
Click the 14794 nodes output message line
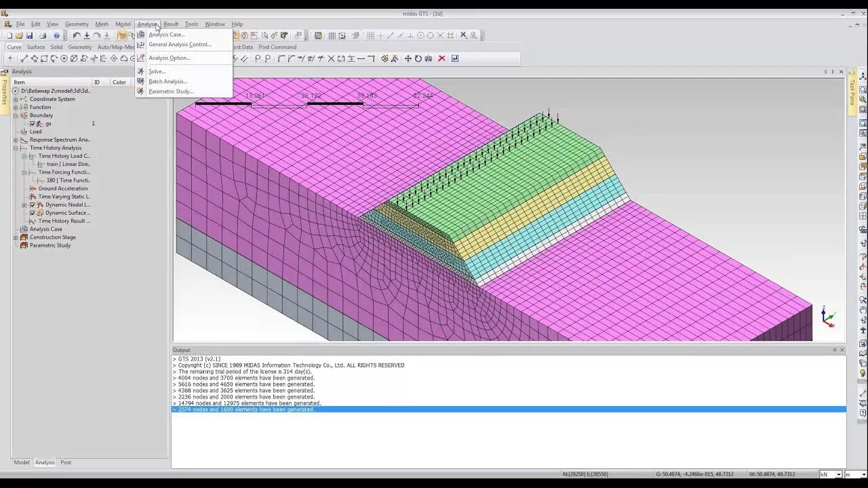(x=246, y=403)
